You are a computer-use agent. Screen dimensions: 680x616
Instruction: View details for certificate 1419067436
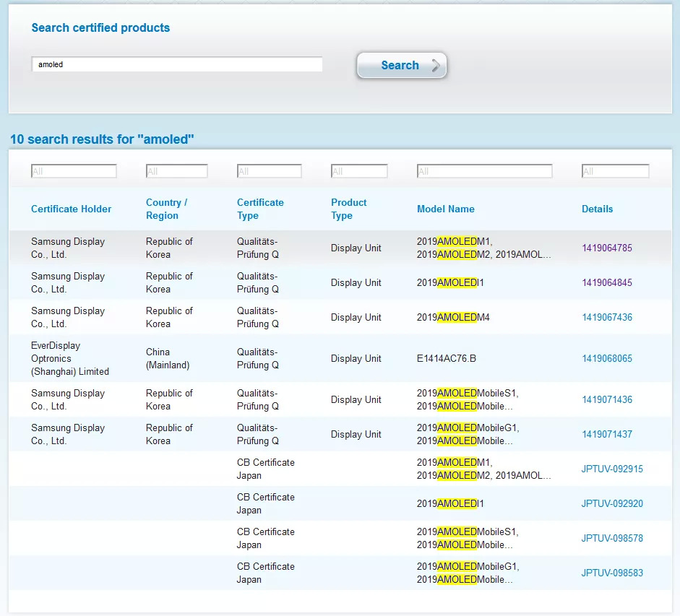[607, 318]
